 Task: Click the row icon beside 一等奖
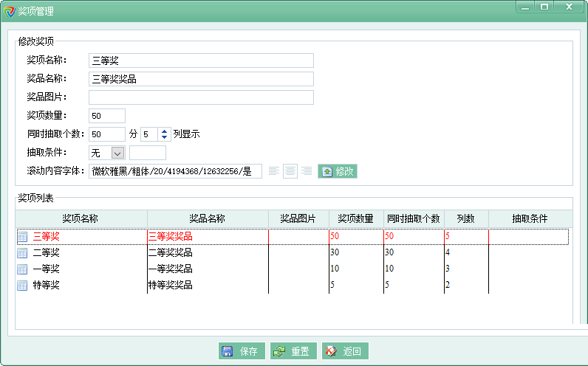pyautogui.click(x=22, y=269)
